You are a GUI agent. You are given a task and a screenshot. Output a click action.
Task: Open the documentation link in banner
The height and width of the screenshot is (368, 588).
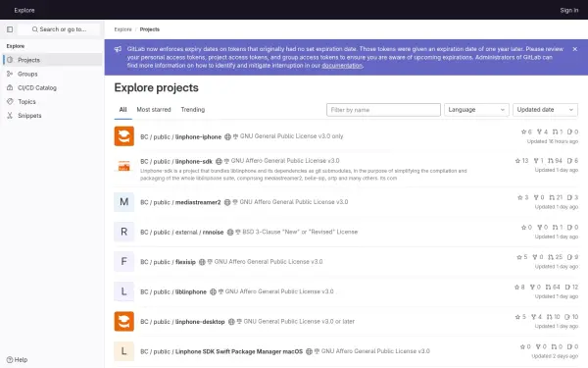click(x=342, y=66)
